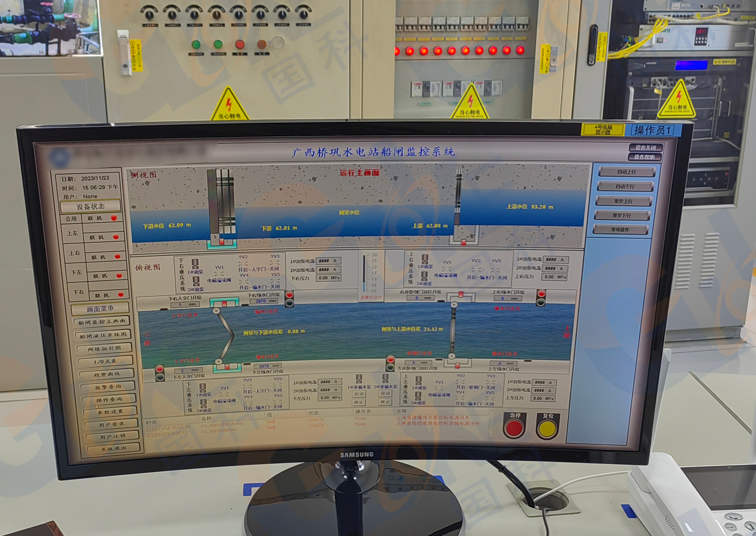Click the 2#油泵 pump icon in 上右液压系统
Image resolution: width=756 pixels, height=536 pixels.
click(x=424, y=276)
